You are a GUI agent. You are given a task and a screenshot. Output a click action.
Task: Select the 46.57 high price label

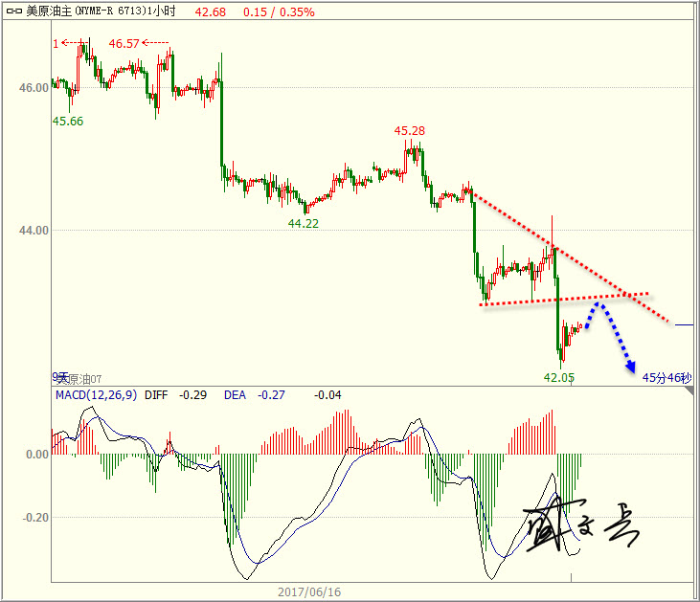pos(124,44)
